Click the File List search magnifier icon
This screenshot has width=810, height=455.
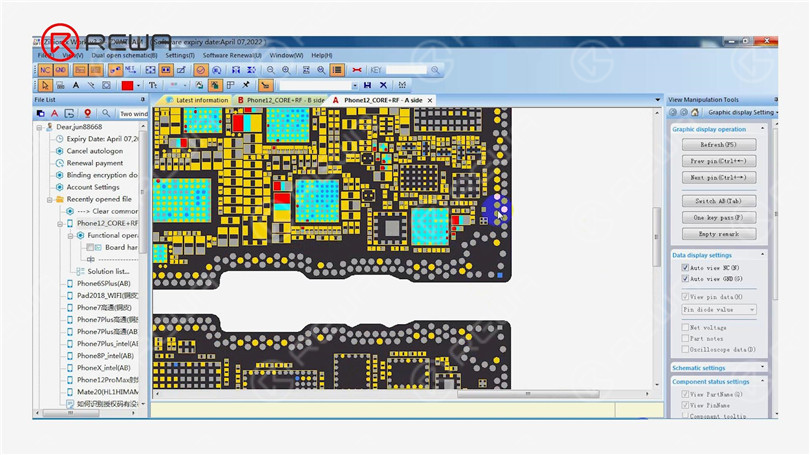coord(106,113)
